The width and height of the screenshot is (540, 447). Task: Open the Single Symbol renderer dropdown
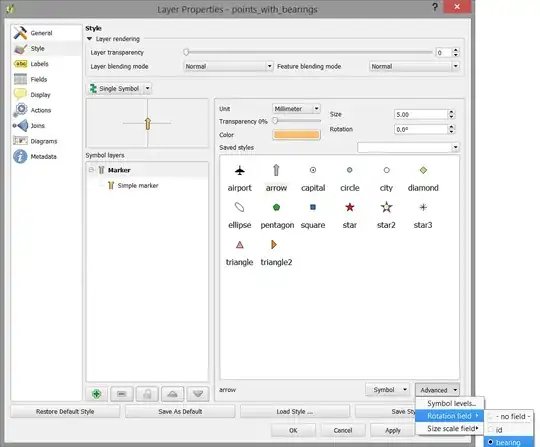147,89
